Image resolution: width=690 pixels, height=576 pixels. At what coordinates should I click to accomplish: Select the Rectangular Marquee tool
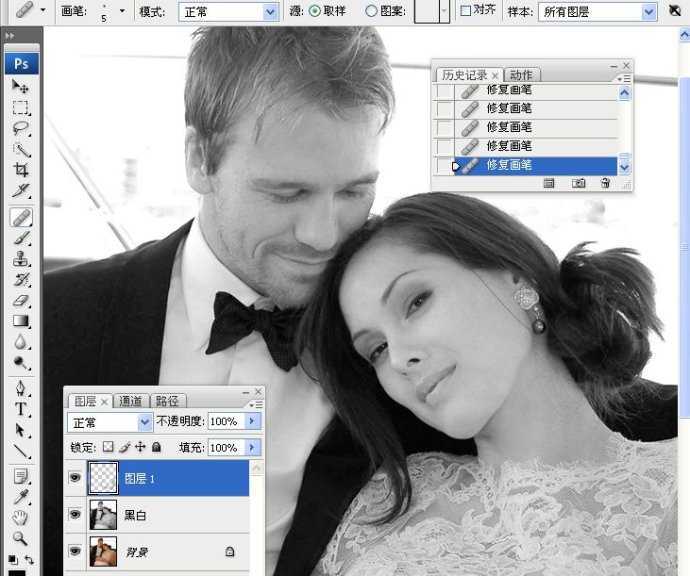[x=20, y=107]
